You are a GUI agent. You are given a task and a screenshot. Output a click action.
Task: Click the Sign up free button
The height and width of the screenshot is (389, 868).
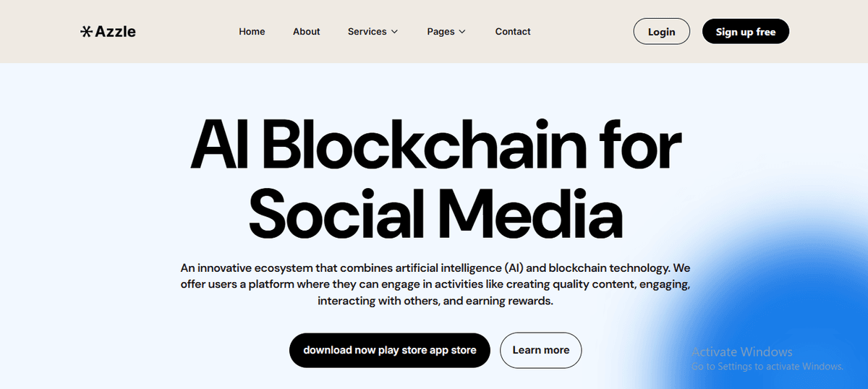[x=745, y=32]
